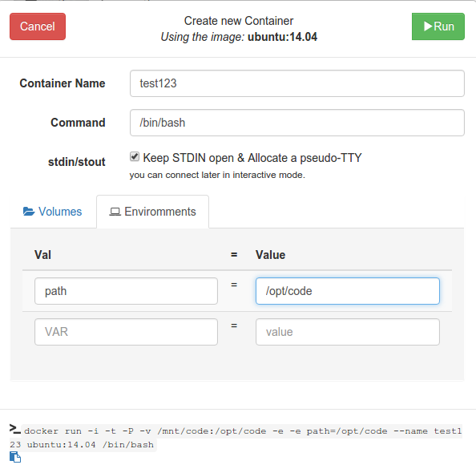Cancel the new container creation
This screenshot has width=476, height=473.
(x=38, y=26)
